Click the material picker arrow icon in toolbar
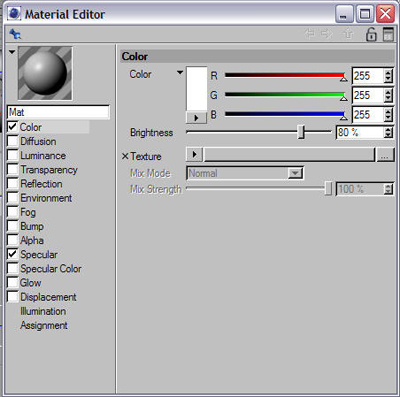This screenshot has width=400, height=397. point(15,34)
